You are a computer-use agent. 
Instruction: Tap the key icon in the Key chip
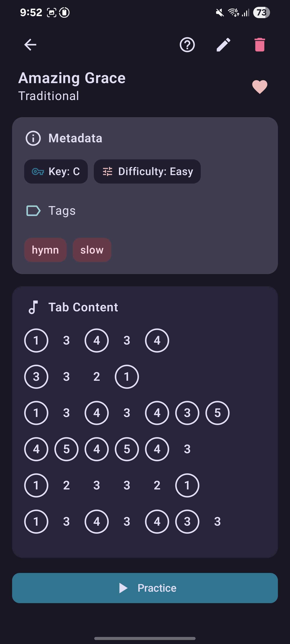pos(38,171)
